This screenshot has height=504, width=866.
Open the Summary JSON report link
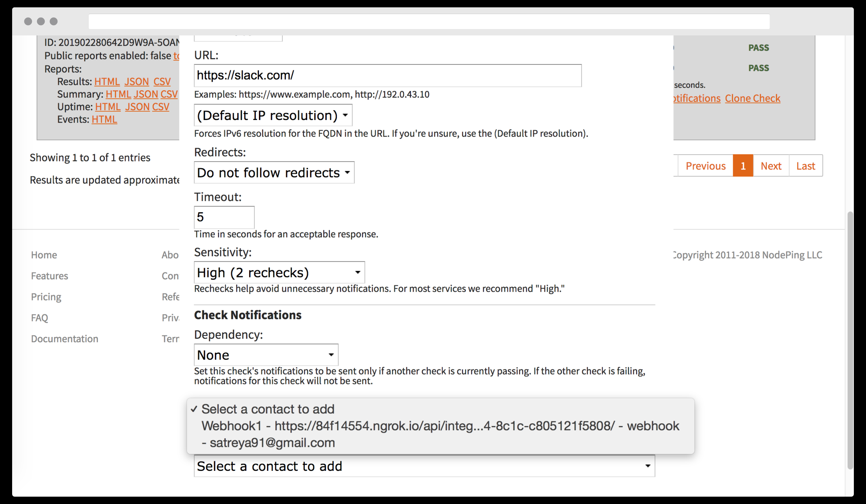[145, 94]
